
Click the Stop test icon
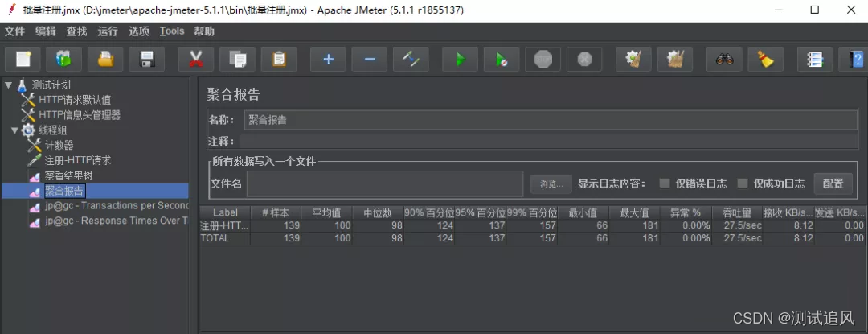coord(543,60)
